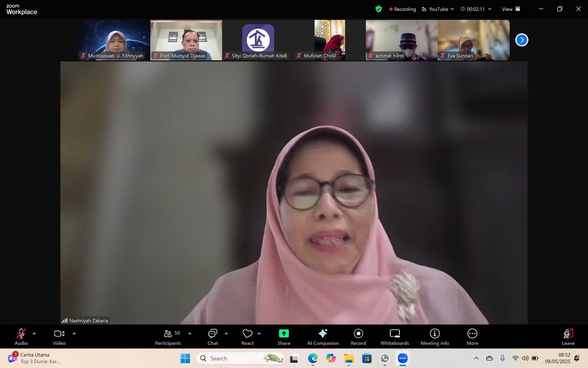The width and height of the screenshot is (588, 368).
Task: Select Prof. Mursyid Djawas video thumbnail
Action: tap(186, 40)
